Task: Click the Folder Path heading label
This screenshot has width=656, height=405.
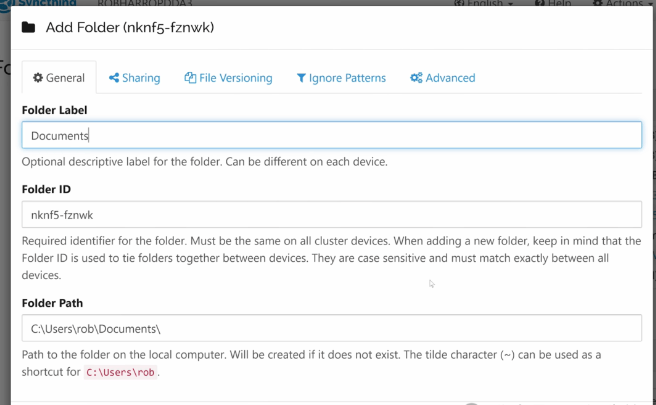Action: 52,303
